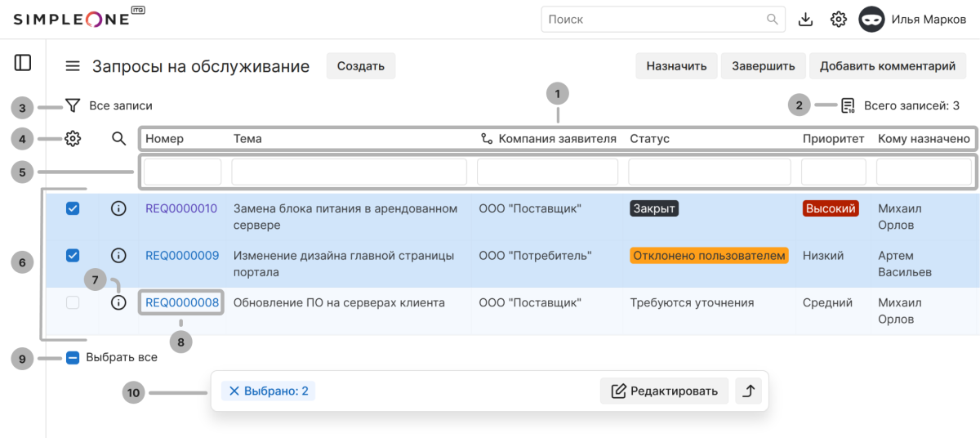
Task: Click Илья Марков's user avatar
Action: (871, 19)
